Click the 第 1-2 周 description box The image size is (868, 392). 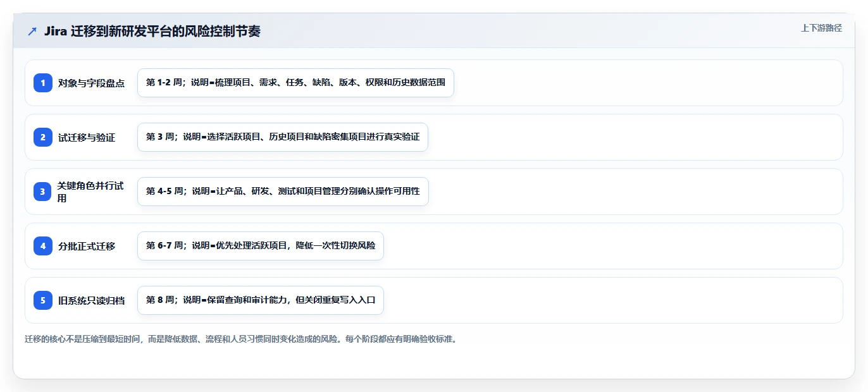pyautogui.click(x=295, y=83)
